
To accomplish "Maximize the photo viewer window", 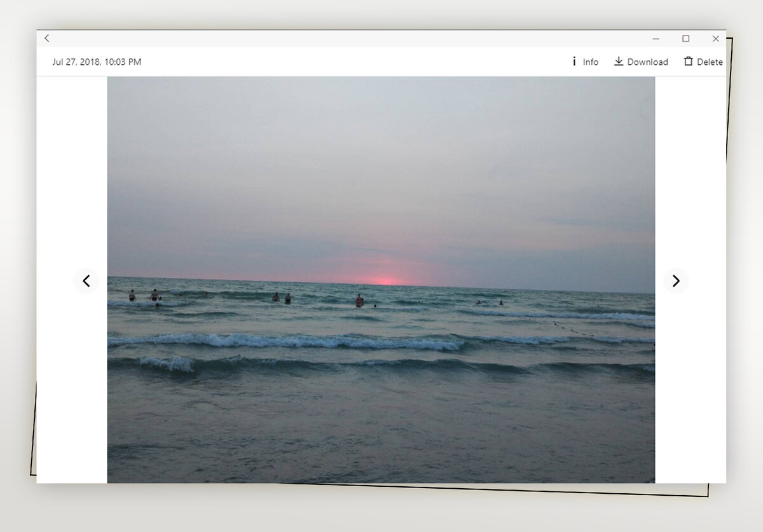I will (x=685, y=39).
